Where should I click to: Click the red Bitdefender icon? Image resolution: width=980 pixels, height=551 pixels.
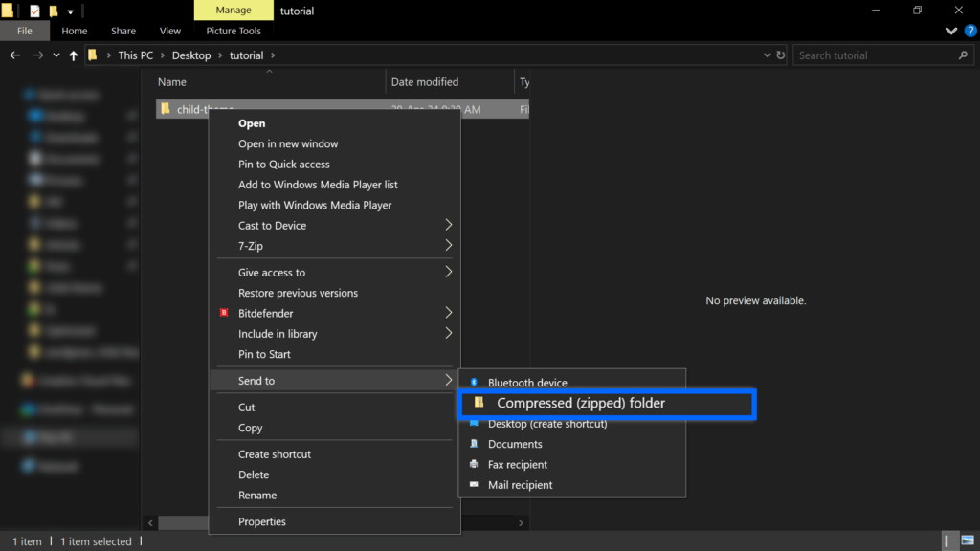(x=224, y=313)
